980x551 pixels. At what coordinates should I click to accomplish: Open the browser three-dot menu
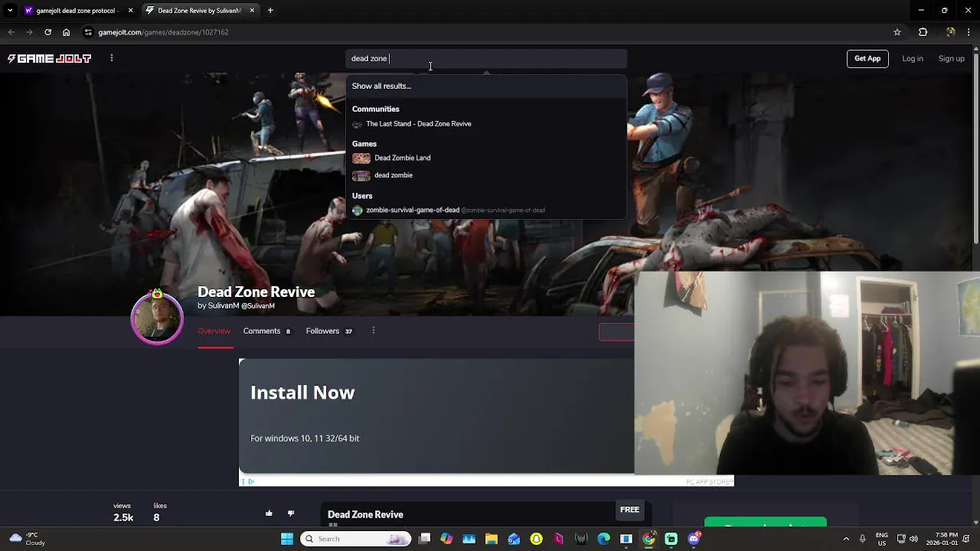969,32
